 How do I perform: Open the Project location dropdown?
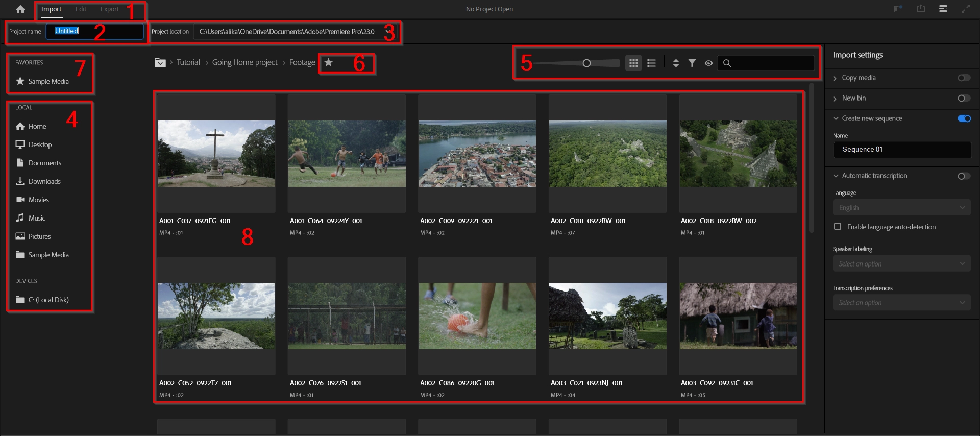tap(296, 32)
